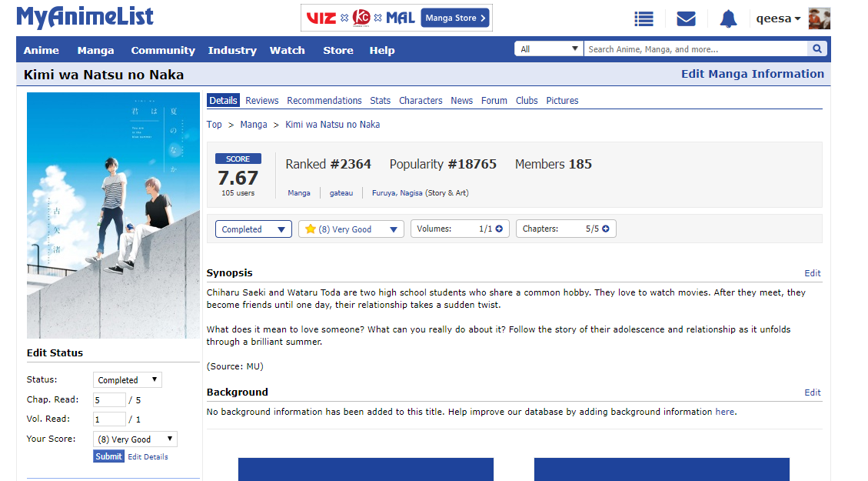The width and height of the screenshot is (868, 481).
Task: Expand the All search category dropdown
Action: (549, 49)
